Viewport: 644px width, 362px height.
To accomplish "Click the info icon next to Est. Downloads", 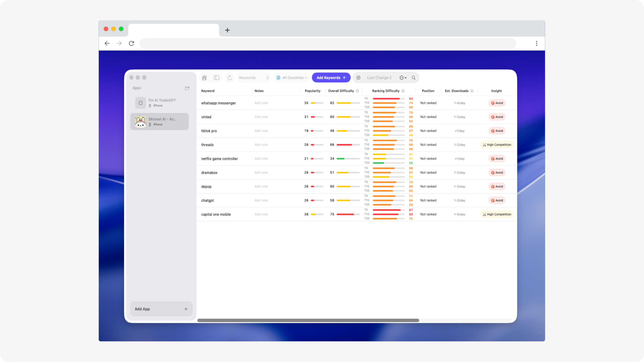I will 472,91.
